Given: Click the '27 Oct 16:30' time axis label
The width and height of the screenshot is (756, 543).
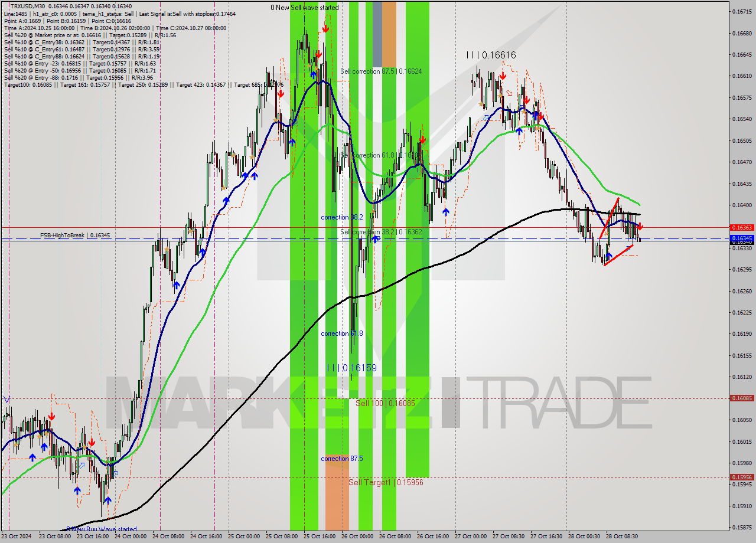Looking at the screenshot, I should pyautogui.click(x=546, y=537).
